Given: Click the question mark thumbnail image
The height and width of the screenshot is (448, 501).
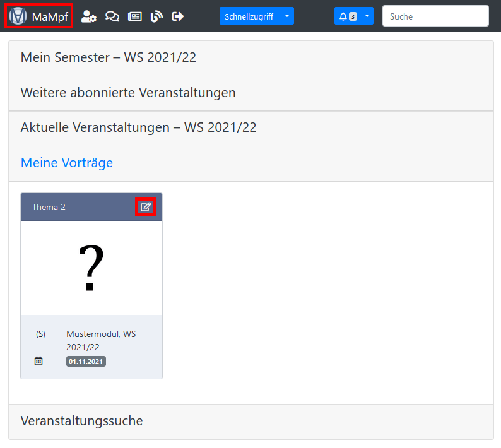Looking at the screenshot, I should [x=91, y=268].
